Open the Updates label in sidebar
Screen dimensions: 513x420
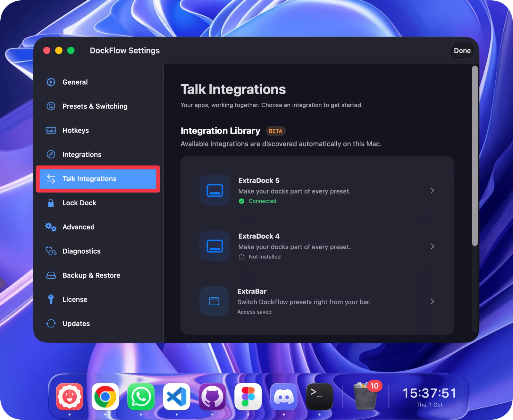pyautogui.click(x=76, y=324)
